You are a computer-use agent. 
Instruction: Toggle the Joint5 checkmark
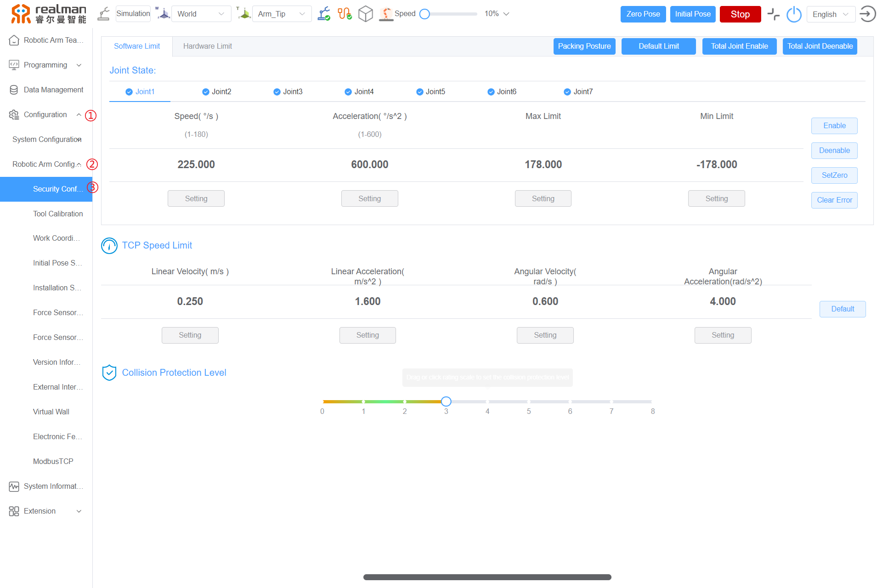coord(420,92)
